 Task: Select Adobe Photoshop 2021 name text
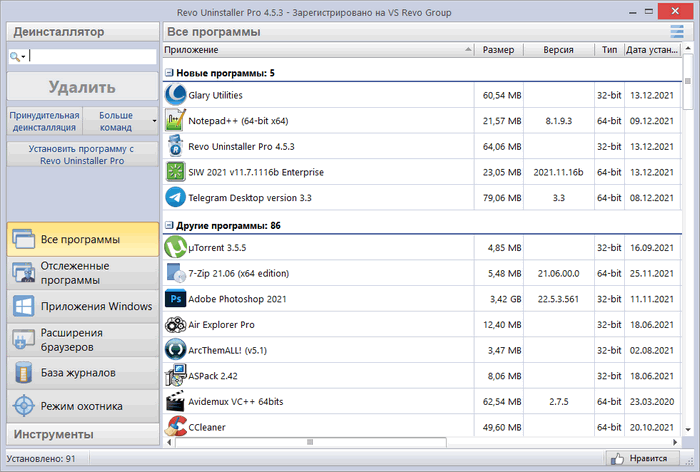pos(237,299)
